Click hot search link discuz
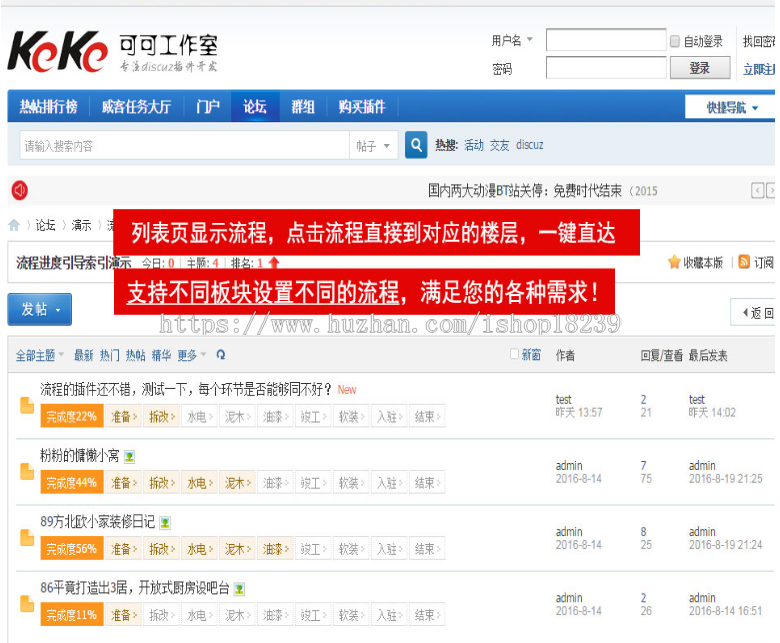This screenshot has width=780, height=643. (x=530, y=145)
